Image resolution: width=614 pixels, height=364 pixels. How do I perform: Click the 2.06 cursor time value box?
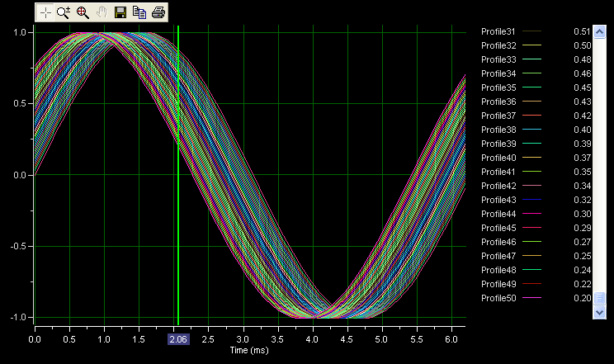point(177,339)
